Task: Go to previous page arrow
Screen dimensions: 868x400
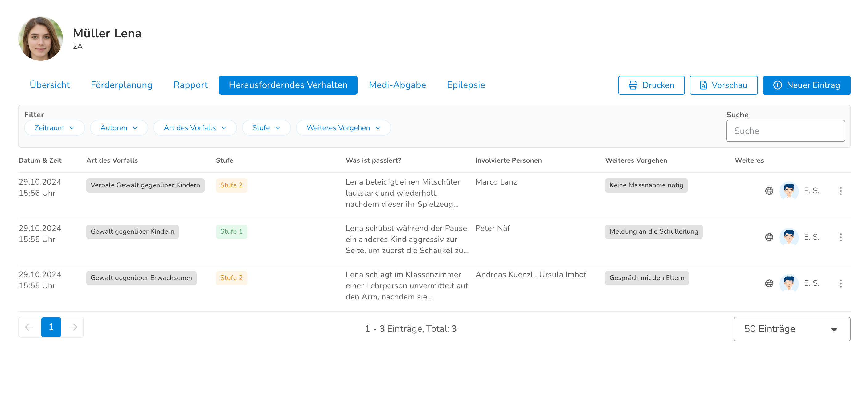Action: pyautogui.click(x=29, y=327)
